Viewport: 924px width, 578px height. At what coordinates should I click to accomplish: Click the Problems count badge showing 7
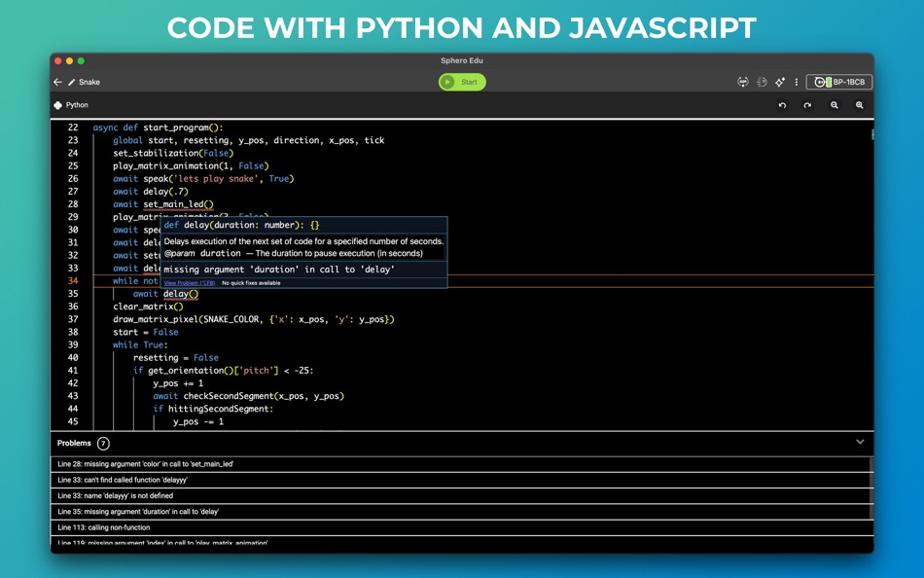[103, 444]
